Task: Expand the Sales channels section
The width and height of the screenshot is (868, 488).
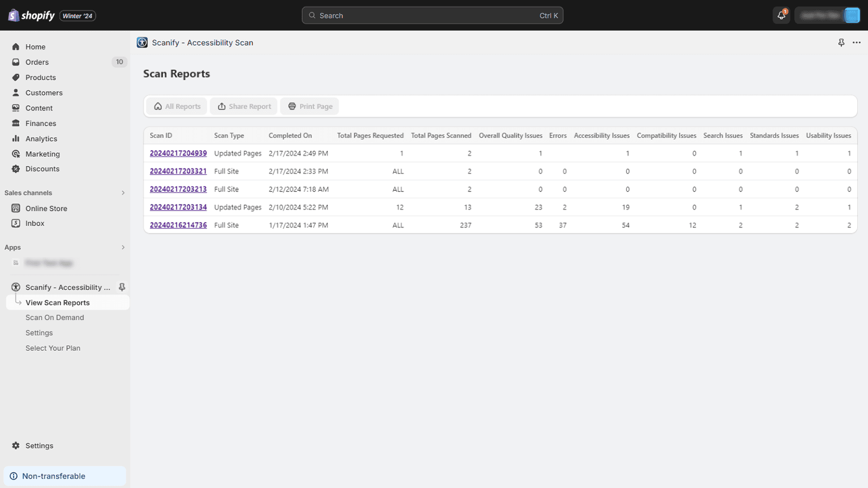Action: (123, 193)
